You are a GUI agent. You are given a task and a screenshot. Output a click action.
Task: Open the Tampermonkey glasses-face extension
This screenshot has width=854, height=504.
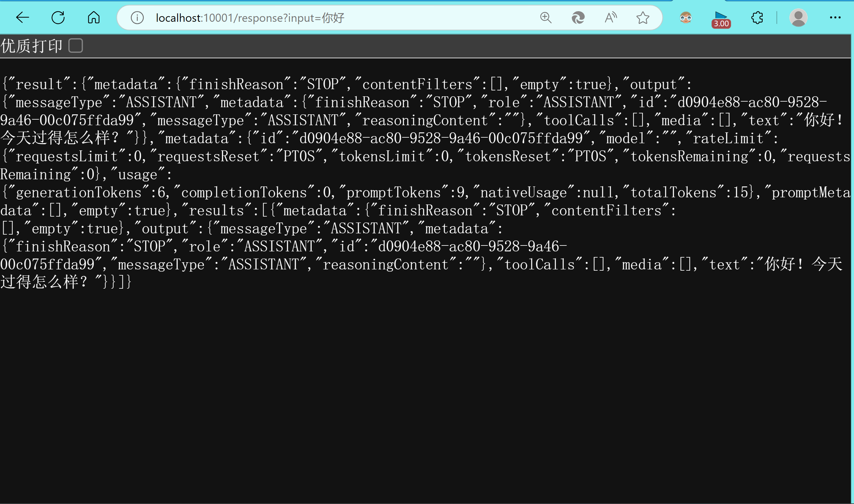[x=686, y=18]
